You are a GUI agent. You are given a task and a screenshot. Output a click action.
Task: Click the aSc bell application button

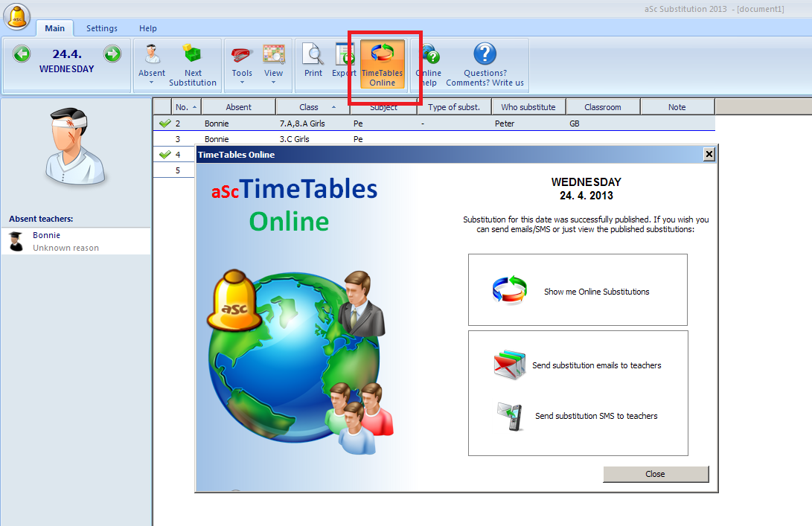tap(17, 16)
